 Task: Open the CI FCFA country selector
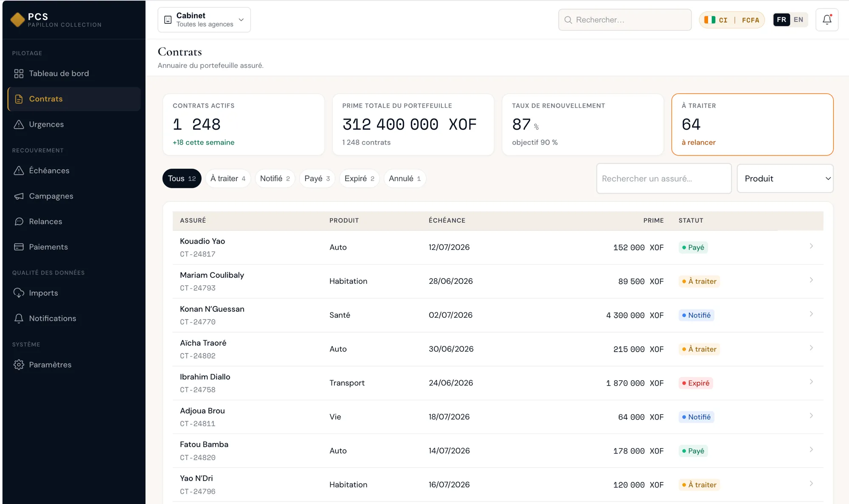pyautogui.click(x=732, y=20)
